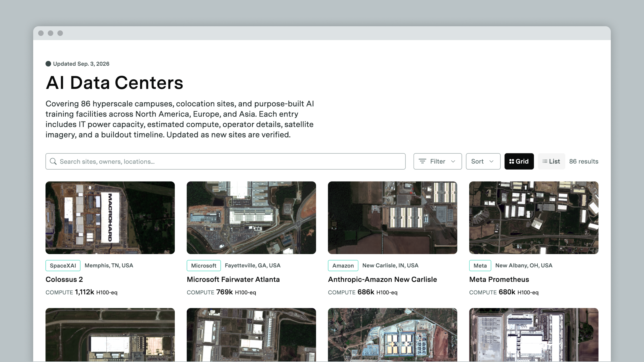Click the 686k H100-eq compute value

coord(377,292)
